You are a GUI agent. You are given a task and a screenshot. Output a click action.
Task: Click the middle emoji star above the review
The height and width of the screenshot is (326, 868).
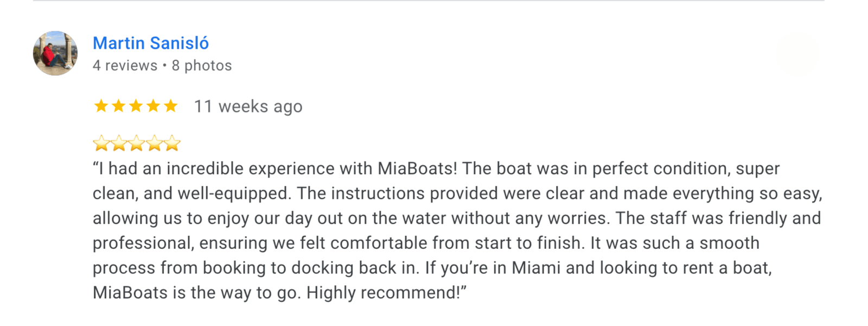pyautogui.click(x=137, y=143)
